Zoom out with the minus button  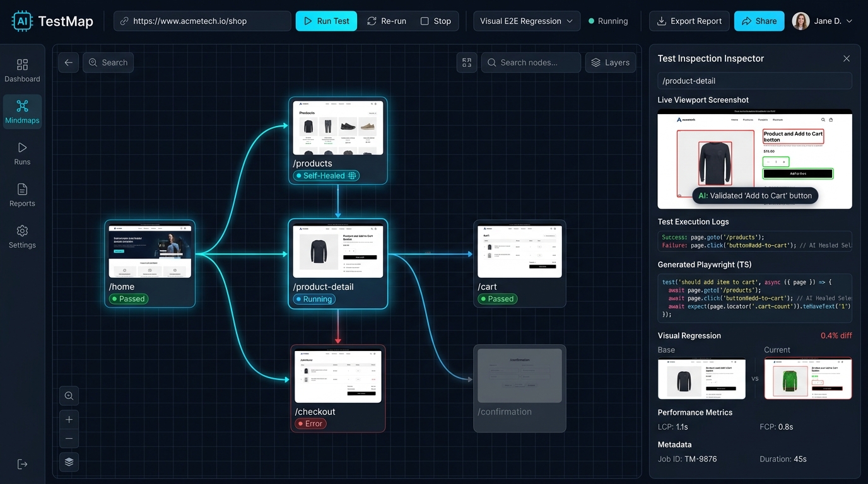pyautogui.click(x=69, y=439)
